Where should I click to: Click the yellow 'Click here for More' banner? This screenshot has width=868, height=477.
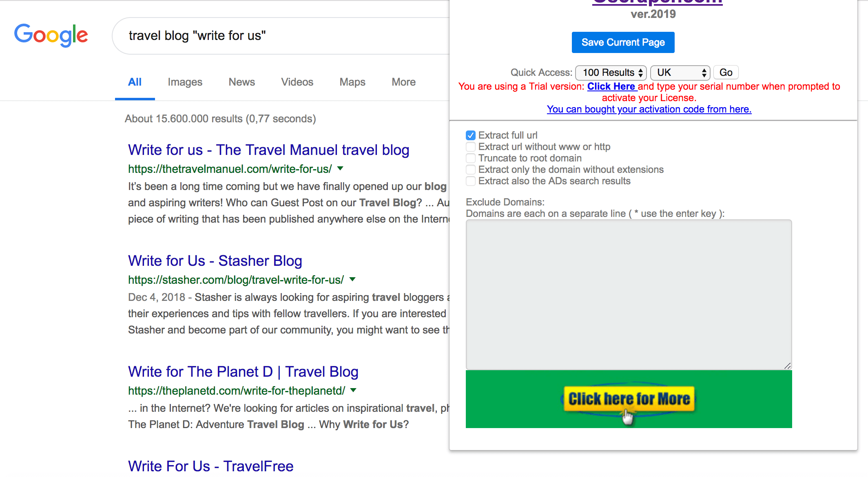tap(629, 399)
